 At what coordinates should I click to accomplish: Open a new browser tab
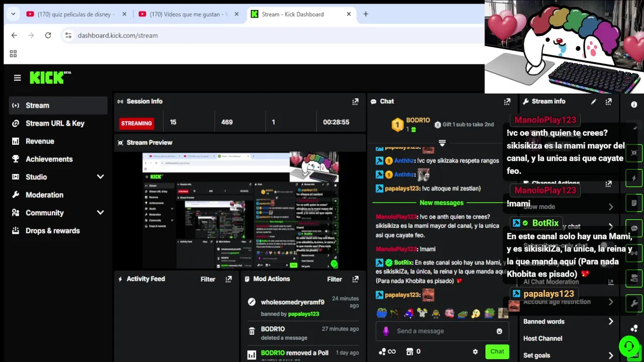[x=366, y=14]
